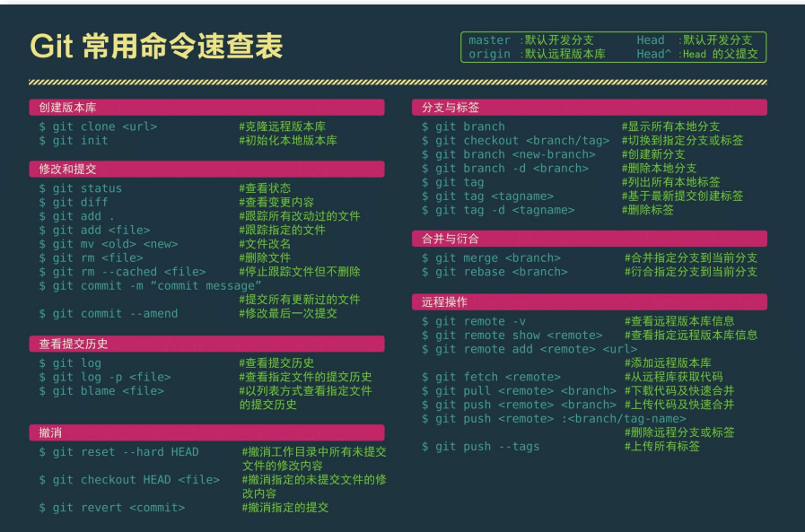Image resolution: width=805 pixels, height=532 pixels.
Task: Select the '撤消' section header
Action: (207, 432)
